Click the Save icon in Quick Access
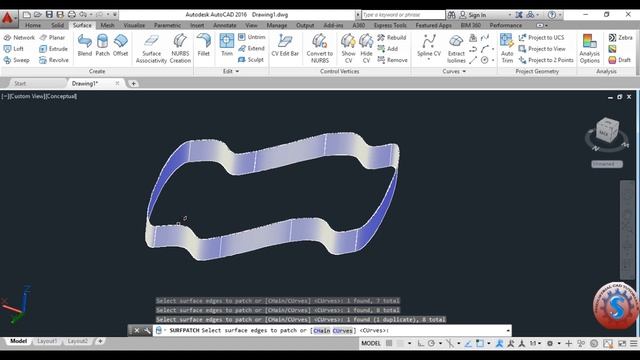The image size is (640, 360). pos(49,14)
